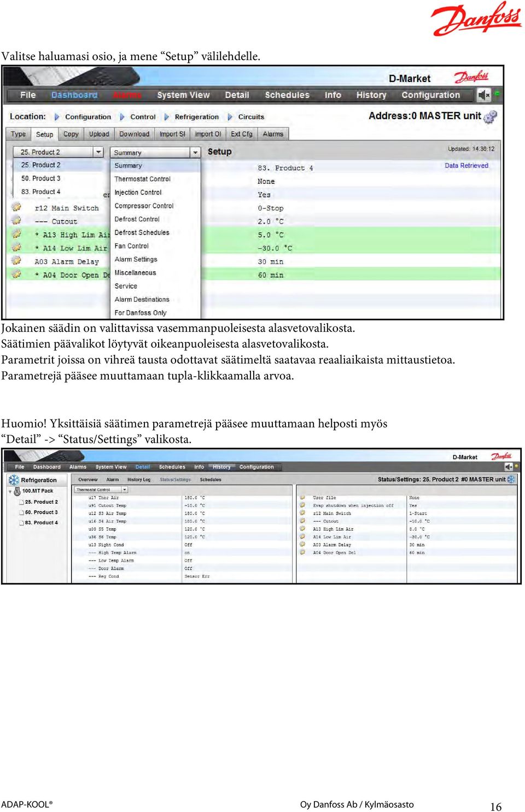Screen dimensions: 525x812
Task: Click the gear icon beside User file in Status/Settings window
Action: (x=302, y=498)
